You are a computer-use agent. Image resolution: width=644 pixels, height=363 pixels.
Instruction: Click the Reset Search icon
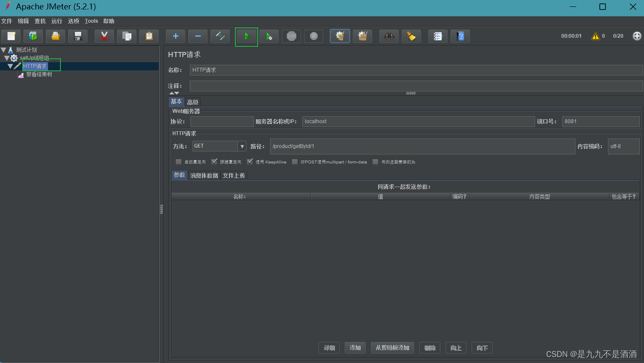412,36
